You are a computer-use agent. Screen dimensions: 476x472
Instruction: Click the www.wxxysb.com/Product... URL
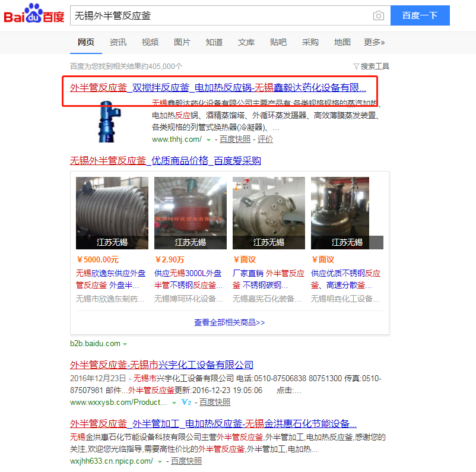118,402
